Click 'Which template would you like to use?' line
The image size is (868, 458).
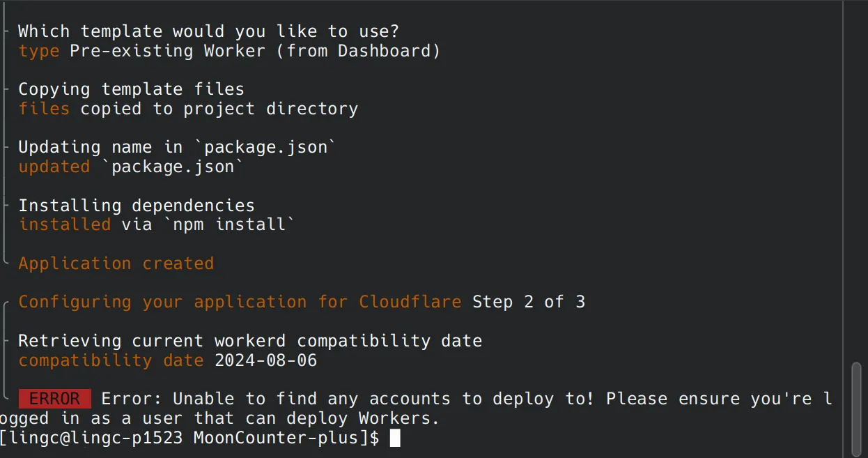[208, 31]
